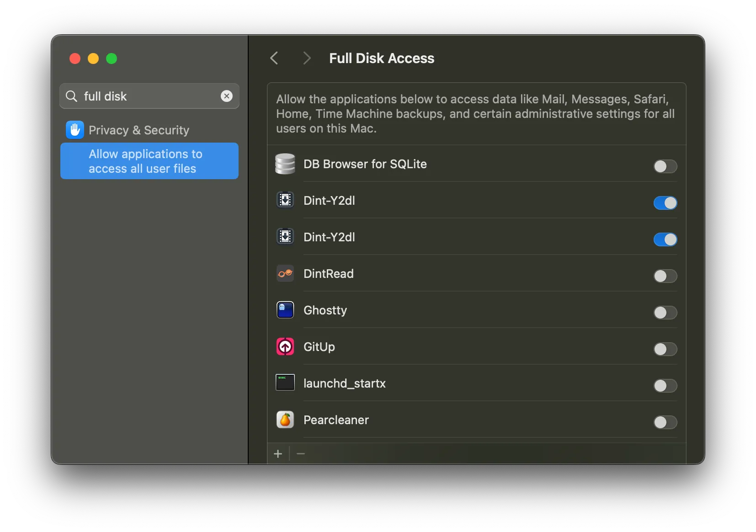Toggle Pearcleaner's access switch
The width and height of the screenshot is (756, 532).
pos(665,422)
